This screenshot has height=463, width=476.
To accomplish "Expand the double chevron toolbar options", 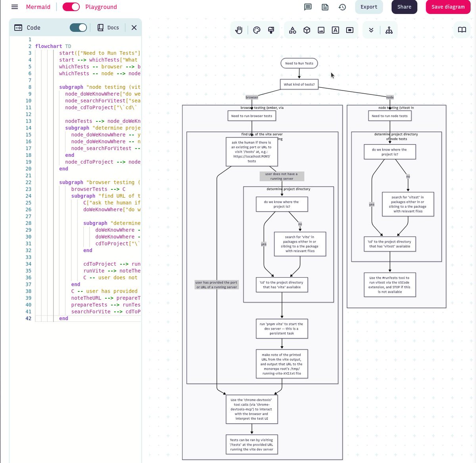I will 371,30.
